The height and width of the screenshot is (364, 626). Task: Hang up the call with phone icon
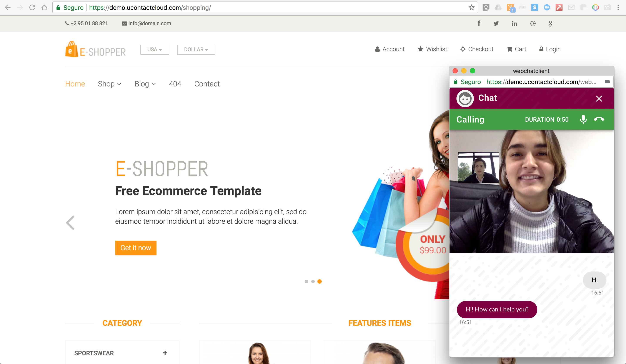599,119
